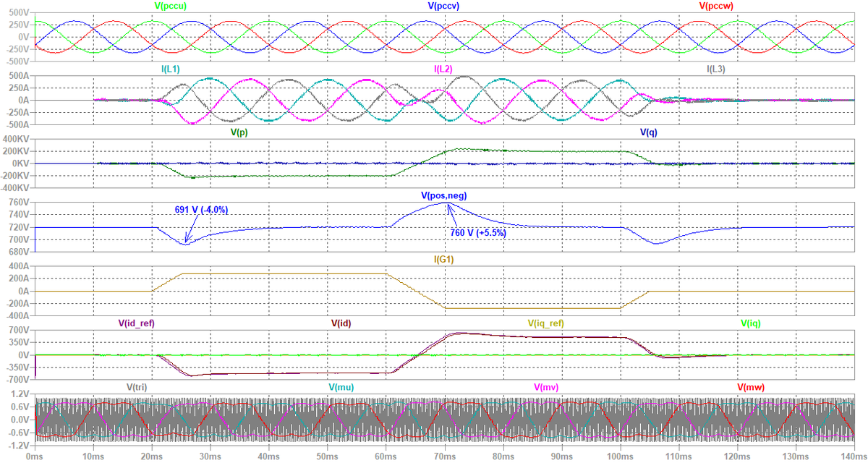
Task: Click the 70ms time axis label
Action: click(445, 457)
